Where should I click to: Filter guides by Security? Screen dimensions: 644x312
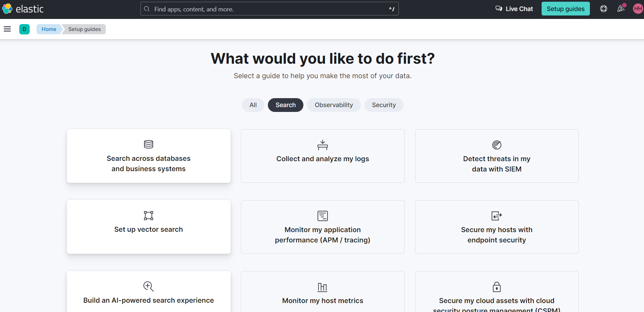point(384,105)
